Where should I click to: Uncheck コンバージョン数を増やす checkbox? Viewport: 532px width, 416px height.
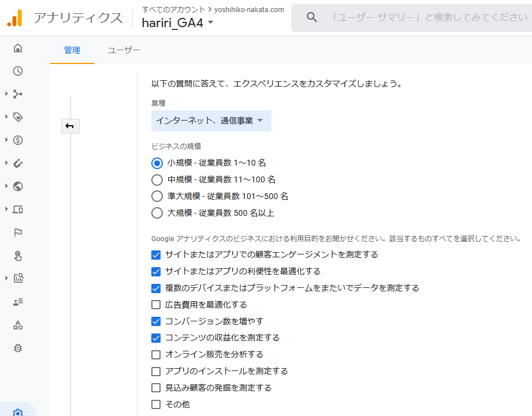(156, 321)
